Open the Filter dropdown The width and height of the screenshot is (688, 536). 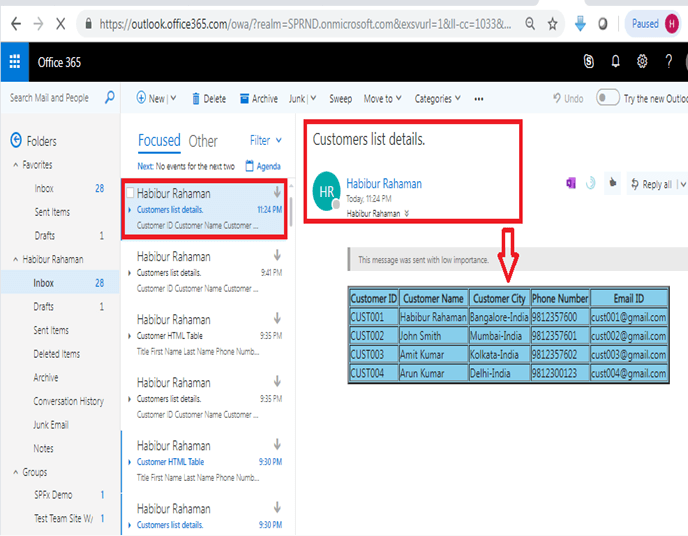coord(265,140)
